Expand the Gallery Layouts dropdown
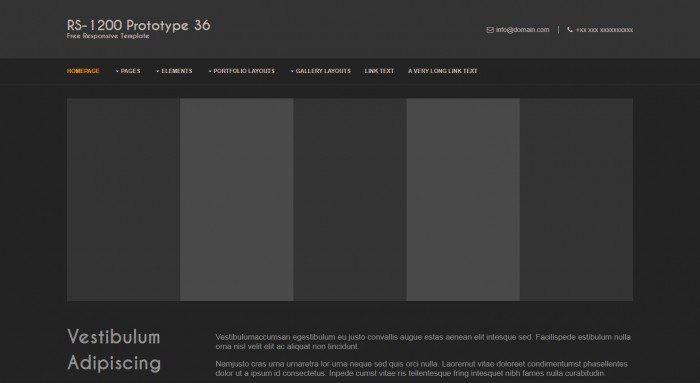Image resolution: width=700 pixels, height=383 pixels. [x=321, y=71]
